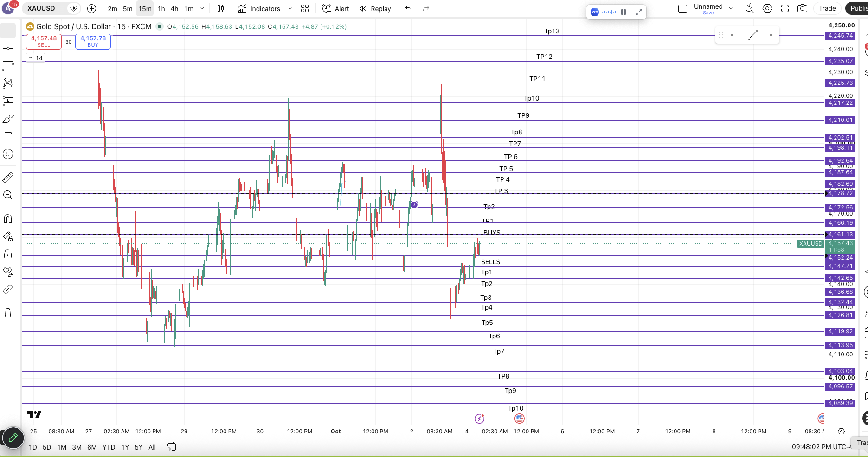The height and width of the screenshot is (457, 868).
Task: Open the chart type candles selector
Action: coord(221,8)
